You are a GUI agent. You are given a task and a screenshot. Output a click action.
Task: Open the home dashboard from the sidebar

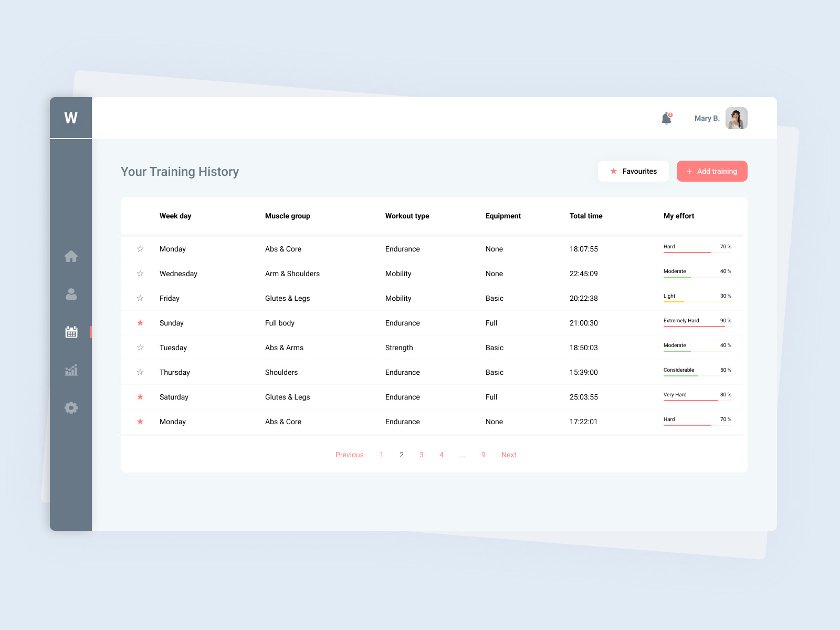click(71, 256)
